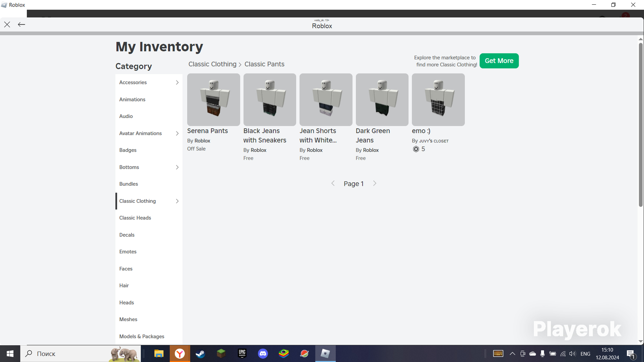This screenshot has width=644, height=362.
Task: Click the Roblox taskbar icon
Action: pyautogui.click(x=325, y=354)
